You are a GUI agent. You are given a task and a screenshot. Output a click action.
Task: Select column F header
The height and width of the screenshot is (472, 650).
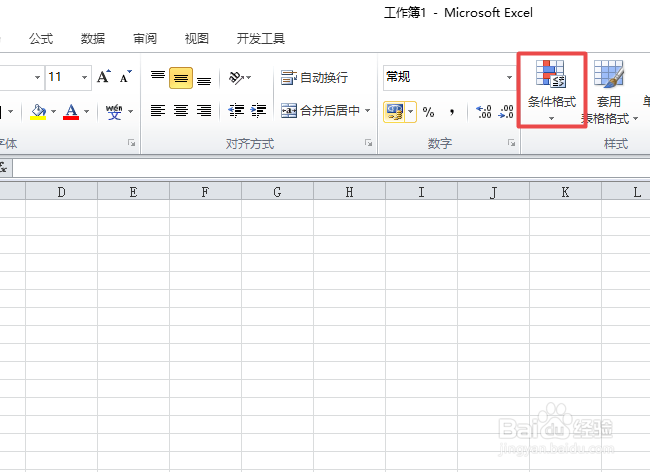205,192
